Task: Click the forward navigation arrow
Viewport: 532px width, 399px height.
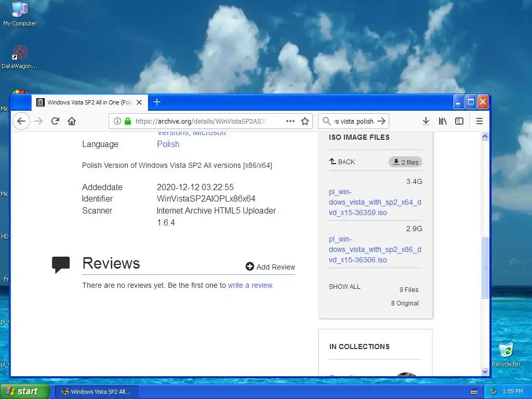Action: 38,121
